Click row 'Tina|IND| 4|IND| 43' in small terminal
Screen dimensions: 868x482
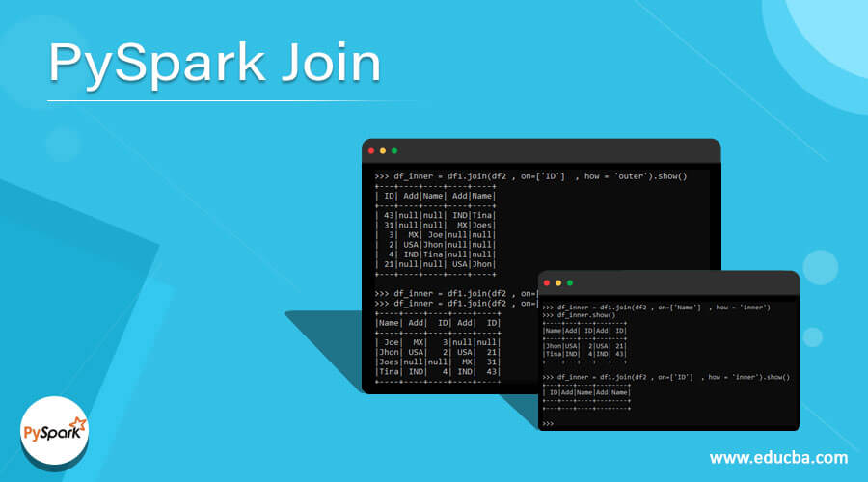584,354
